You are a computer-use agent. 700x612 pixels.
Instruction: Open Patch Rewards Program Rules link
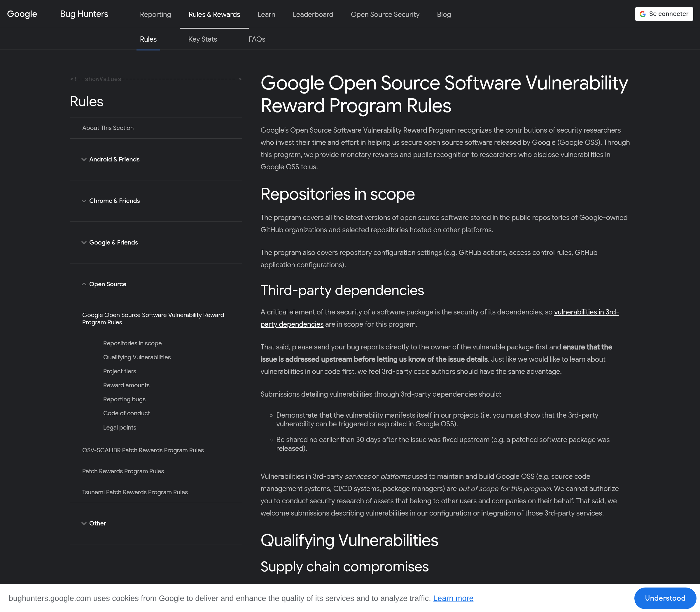point(123,471)
